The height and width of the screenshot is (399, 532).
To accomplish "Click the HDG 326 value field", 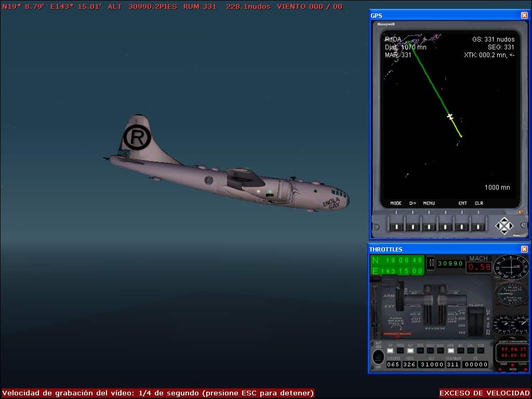I will (410, 365).
